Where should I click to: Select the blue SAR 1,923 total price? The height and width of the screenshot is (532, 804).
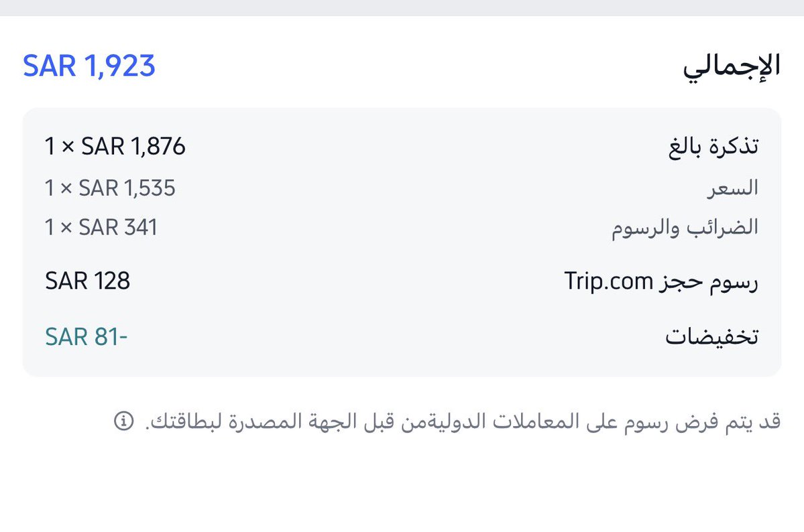(89, 66)
